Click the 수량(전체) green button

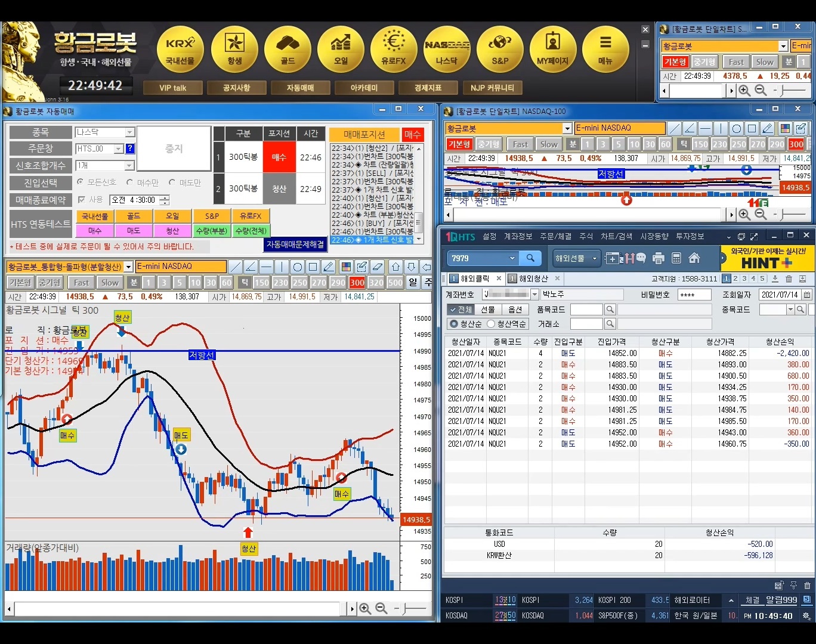click(251, 230)
